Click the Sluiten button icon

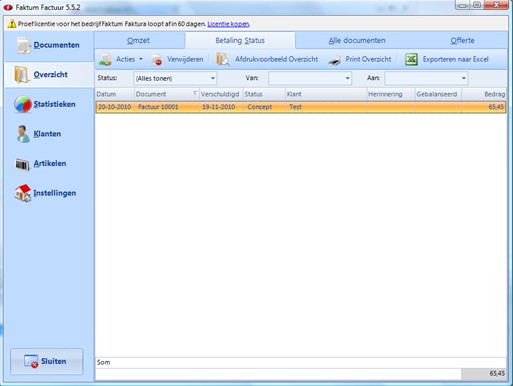(31, 361)
